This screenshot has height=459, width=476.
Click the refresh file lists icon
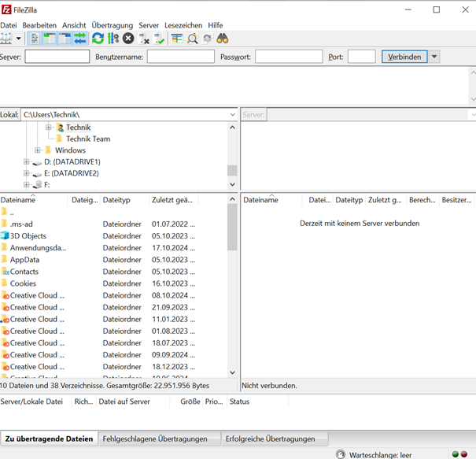[98, 39]
